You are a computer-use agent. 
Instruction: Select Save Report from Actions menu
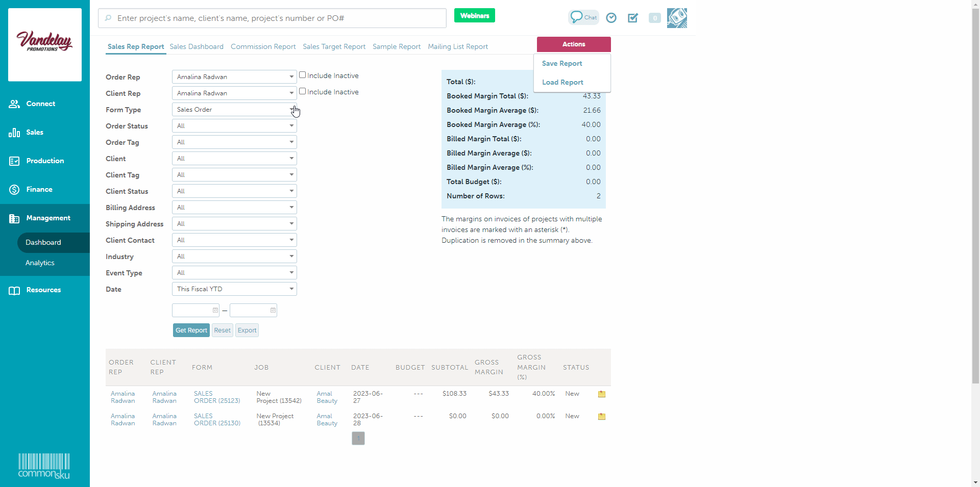(x=562, y=64)
